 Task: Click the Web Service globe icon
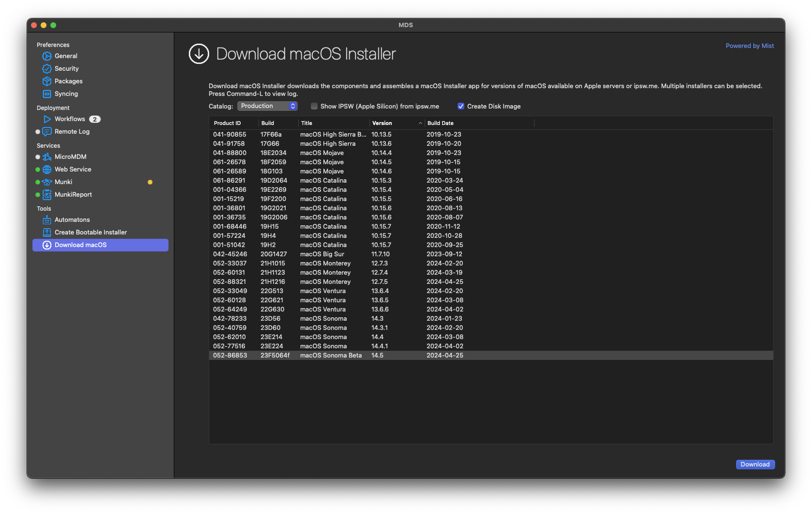(47, 170)
